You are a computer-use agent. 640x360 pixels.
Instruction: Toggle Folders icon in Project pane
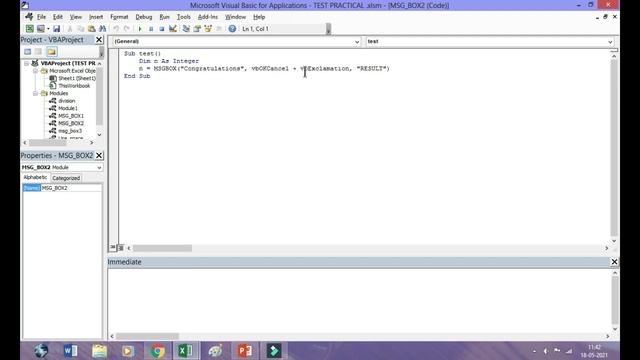coord(51,51)
